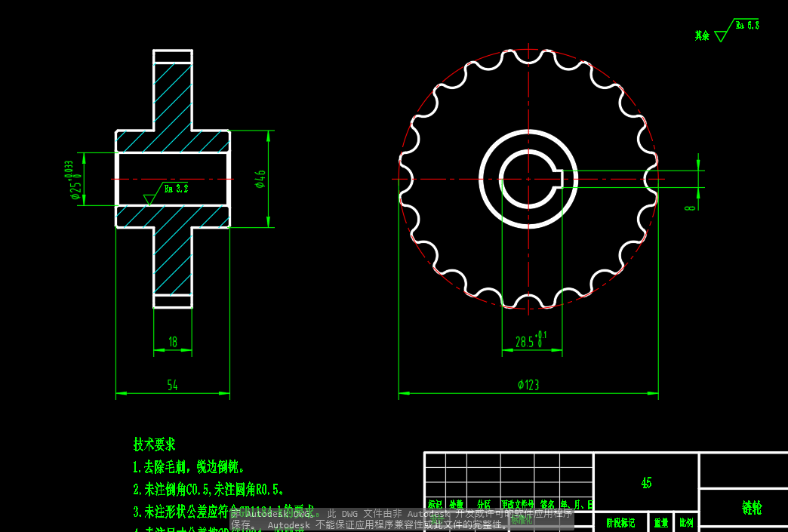The height and width of the screenshot is (532, 788).
Task: Click the 其余 label beside roughness symbol
Action: [x=702, y=35]
